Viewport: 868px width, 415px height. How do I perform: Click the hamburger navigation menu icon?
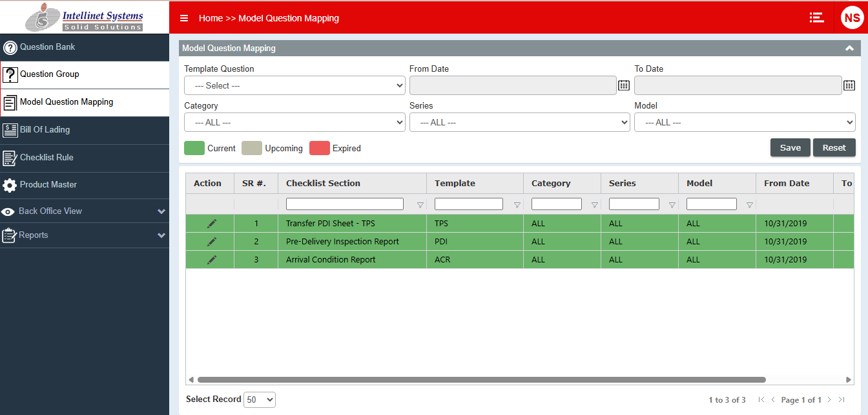184,18
